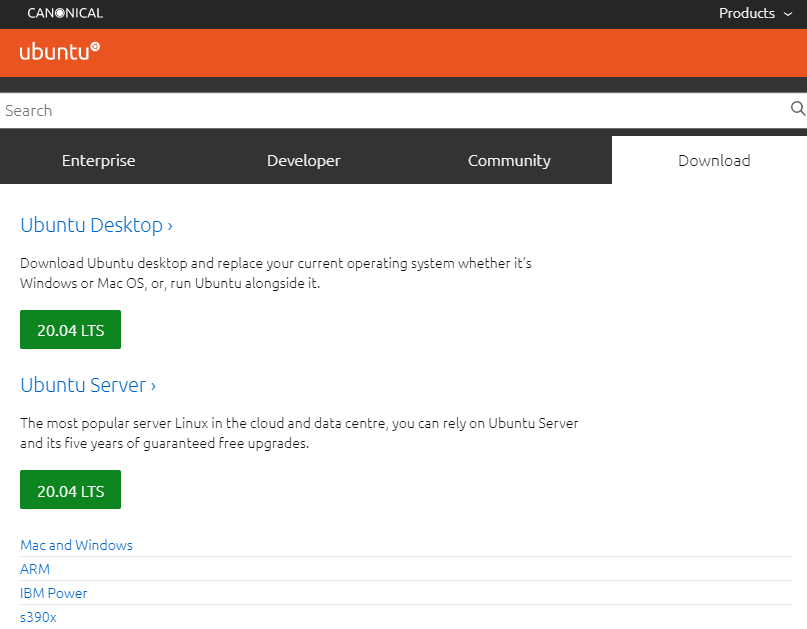Open the Ubuntu Server heading link
807x629 pixels.
click(88, 385)
